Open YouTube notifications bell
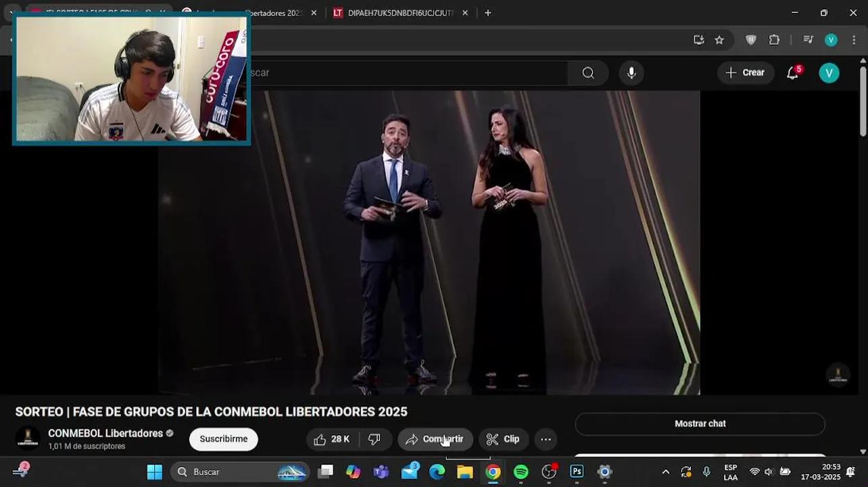Viewport: 868px width, 487px height. pyautogui.click(x=793, y=73)
